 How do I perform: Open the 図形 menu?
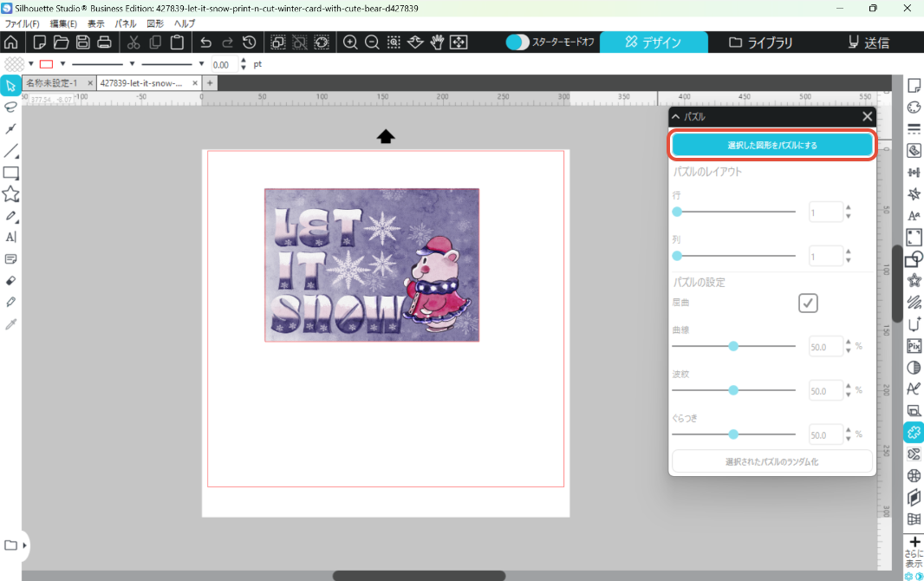[x=155, y=23]
